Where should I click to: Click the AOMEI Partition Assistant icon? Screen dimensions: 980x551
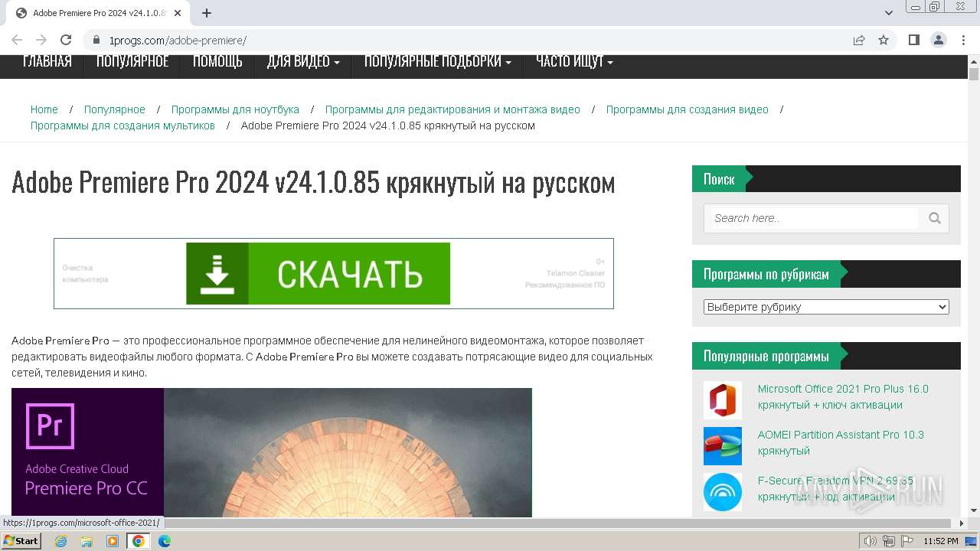[x=723, y=446]
